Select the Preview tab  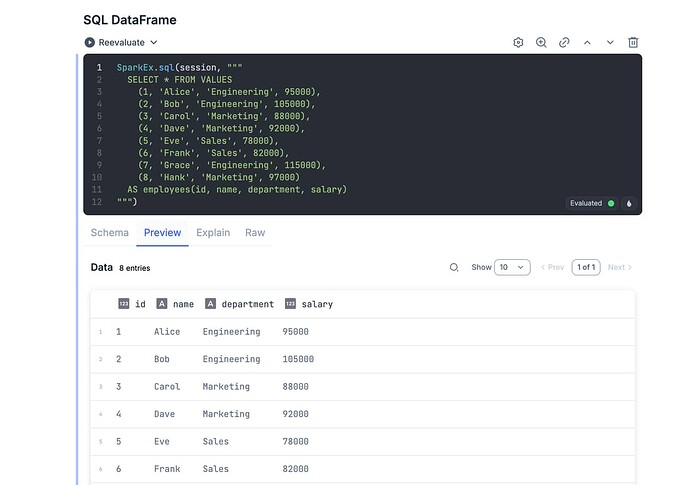coord(162,233)
